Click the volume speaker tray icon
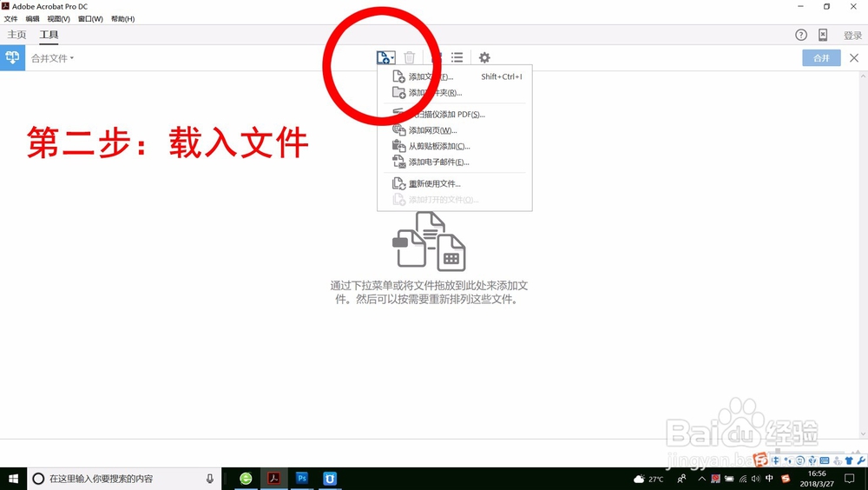 (x=756, y=479)
